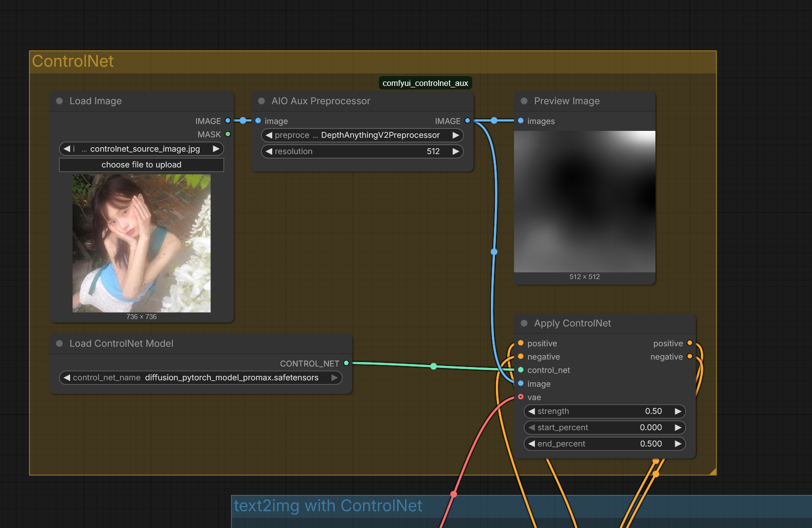Click the strength 0.50 value field
The image size is (812, 528).
coord(605,411)
